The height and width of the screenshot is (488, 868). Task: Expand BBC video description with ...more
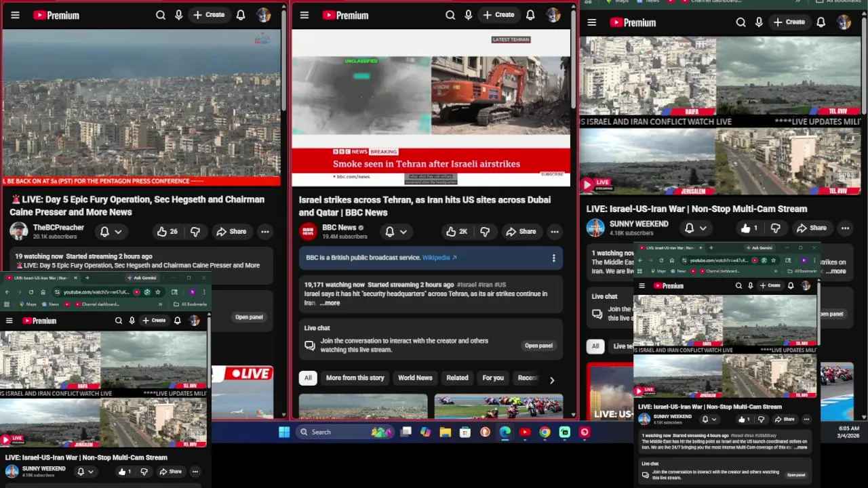coord(330,303)
